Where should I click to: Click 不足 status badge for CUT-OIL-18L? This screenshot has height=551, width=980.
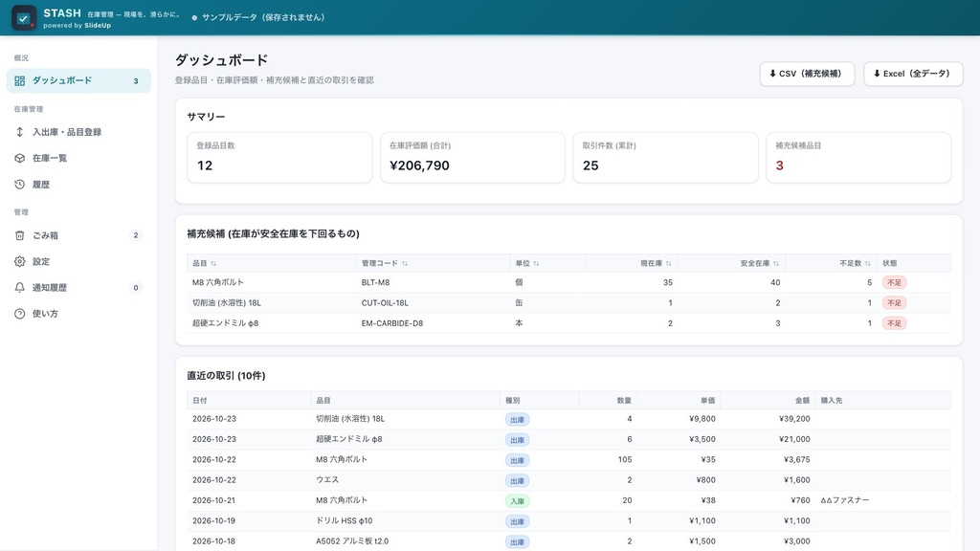click(895, 303)
